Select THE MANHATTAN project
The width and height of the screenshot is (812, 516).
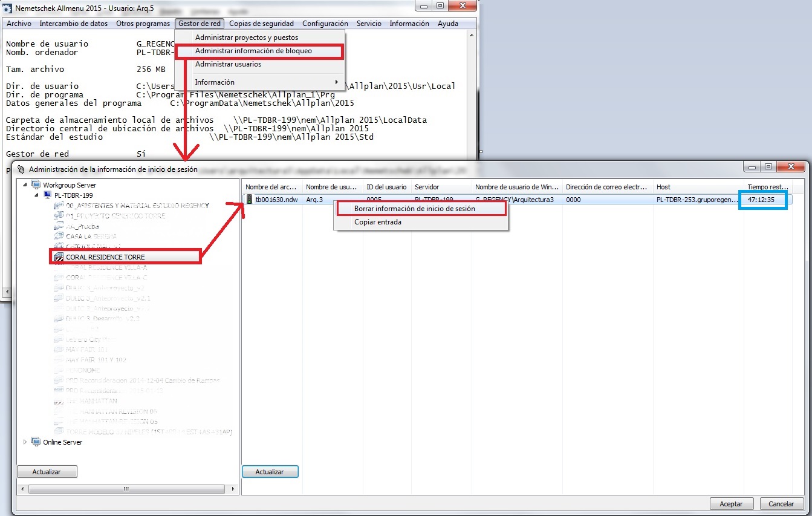(x=91, y=401)
